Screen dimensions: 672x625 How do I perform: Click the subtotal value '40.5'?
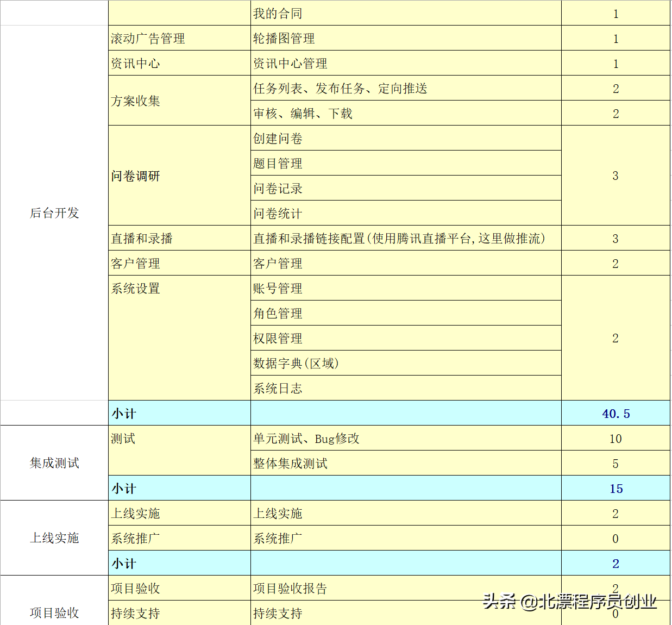pos(616,413)
